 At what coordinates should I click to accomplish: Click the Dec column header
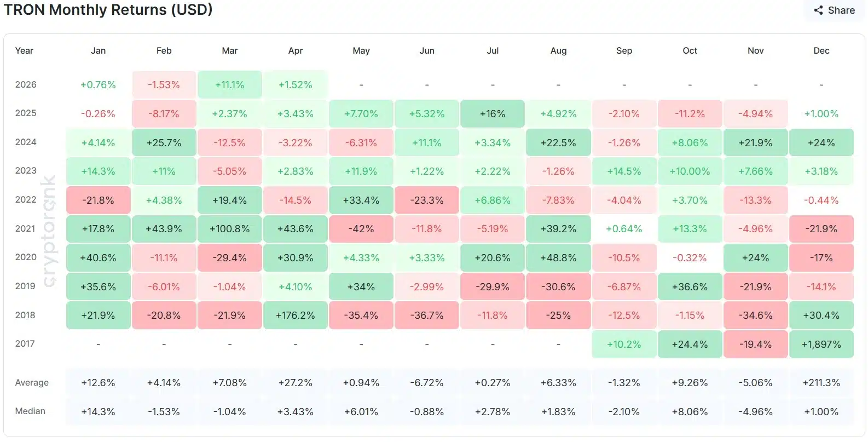tap(821, 51)
